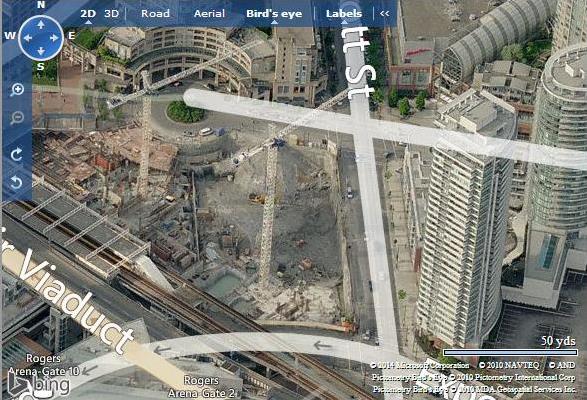This screenshot has height=400, width=587.
Task: Switch to 2D mode
Action: click(88, 13)
